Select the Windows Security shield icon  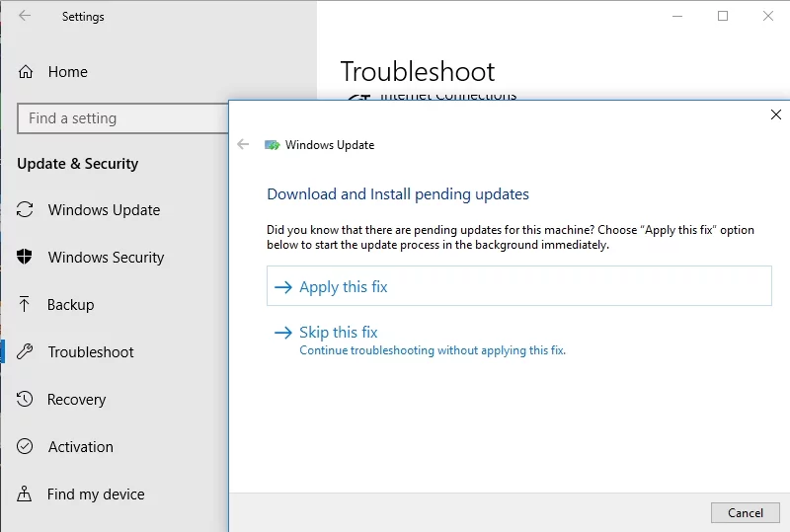coord(25,258)
